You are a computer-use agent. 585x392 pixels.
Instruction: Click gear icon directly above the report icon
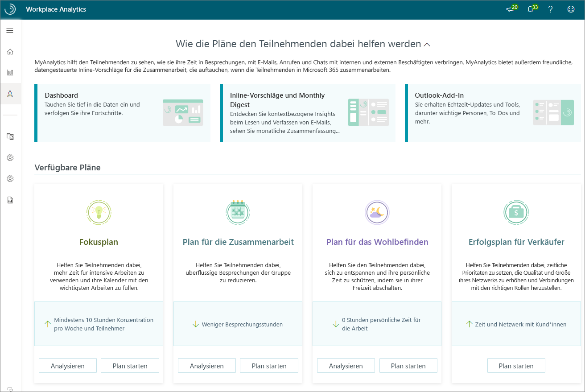tap(10, 178)
